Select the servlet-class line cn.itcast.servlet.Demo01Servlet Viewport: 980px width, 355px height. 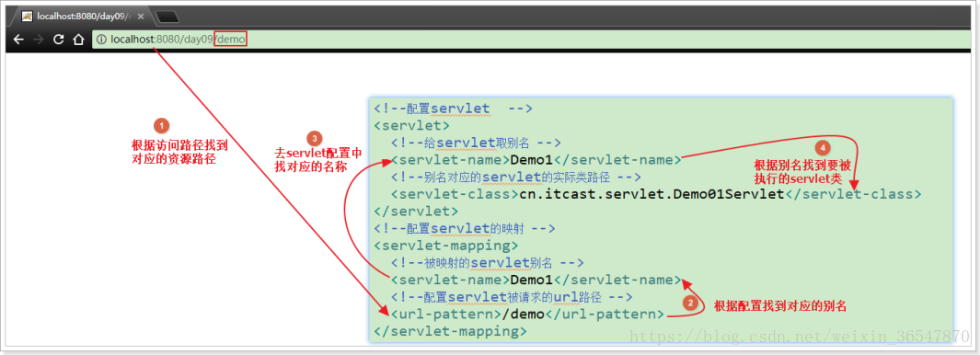655,194
